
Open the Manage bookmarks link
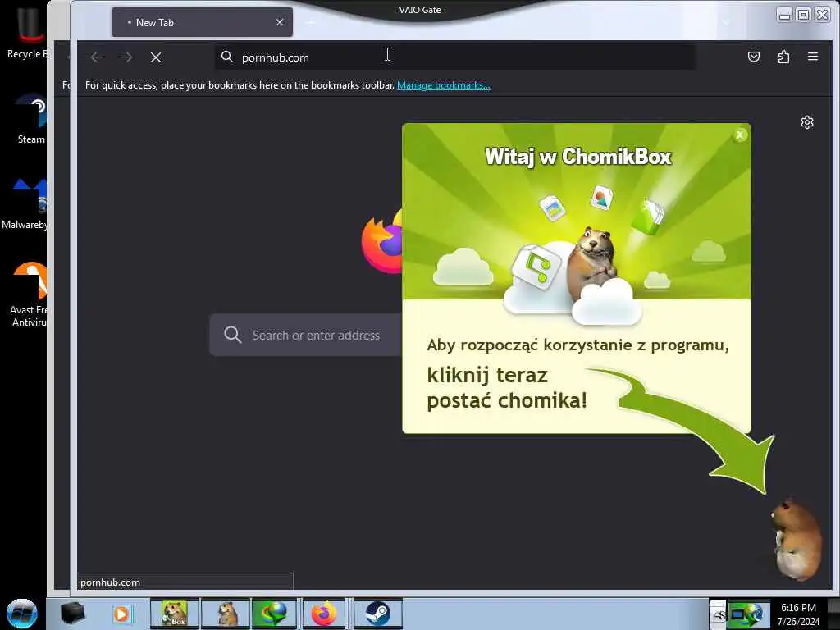[444, 85]
